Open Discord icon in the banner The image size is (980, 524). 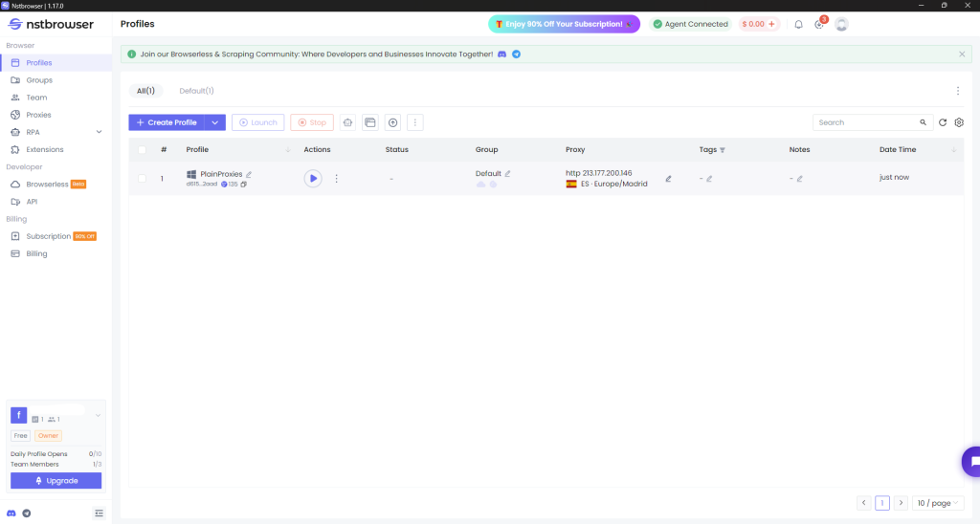point(501,55)
